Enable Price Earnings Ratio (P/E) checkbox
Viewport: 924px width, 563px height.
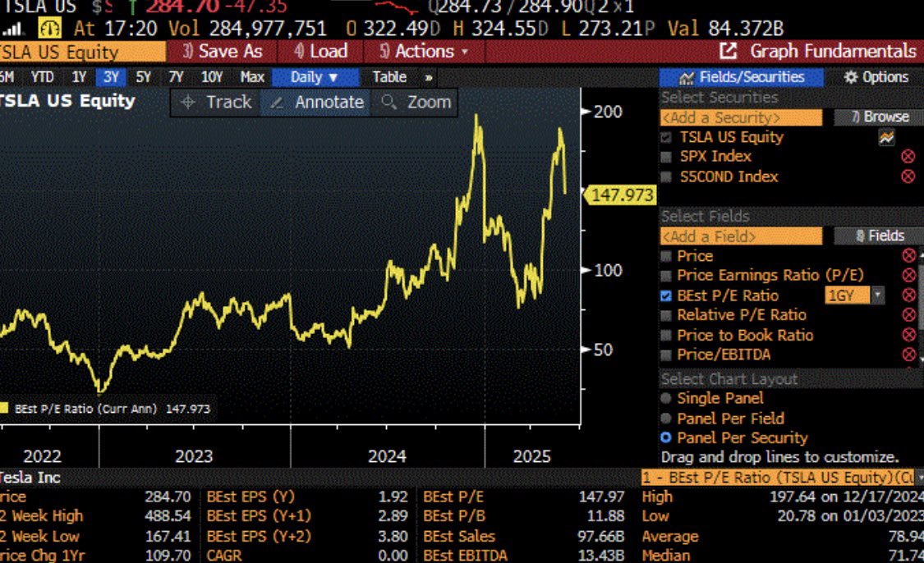pos(666,276)
